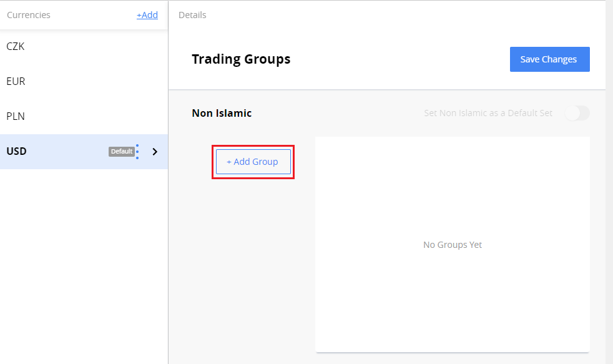Click the Currencies panel header
The width and height of the screenshot is (613, 364).
point(28,14)
